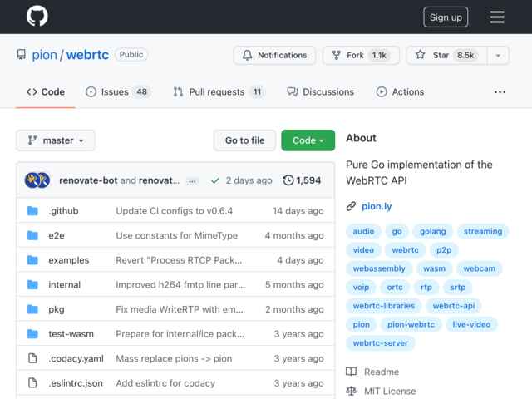Image resolution: width=532 pixels, height=399 pixels.
Task: Click the .github folder icon
Action: click(x=32, y=210)
